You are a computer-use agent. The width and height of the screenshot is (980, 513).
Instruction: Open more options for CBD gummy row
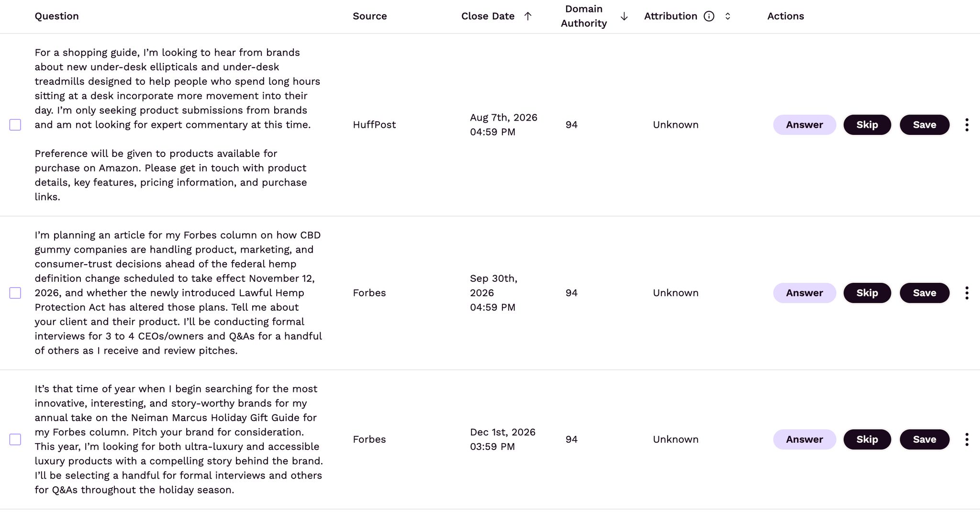pyautogui.click(x=967, y=293)
